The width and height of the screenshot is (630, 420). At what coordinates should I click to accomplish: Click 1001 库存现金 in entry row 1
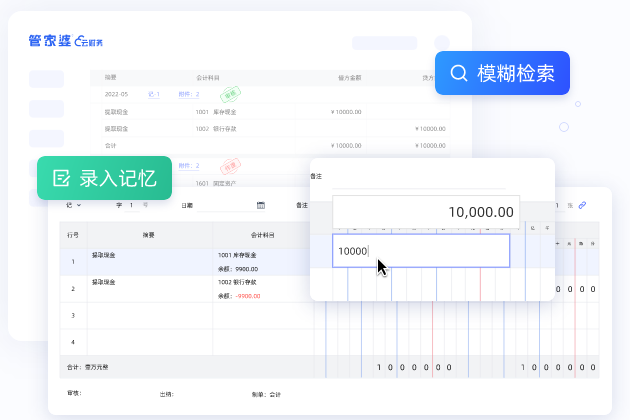237,255
